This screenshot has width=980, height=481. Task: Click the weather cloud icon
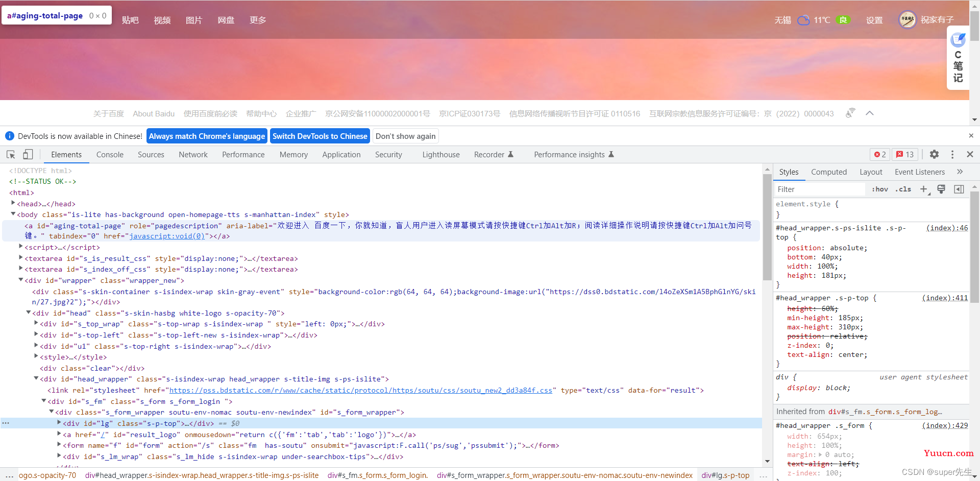tap(803, 20)
